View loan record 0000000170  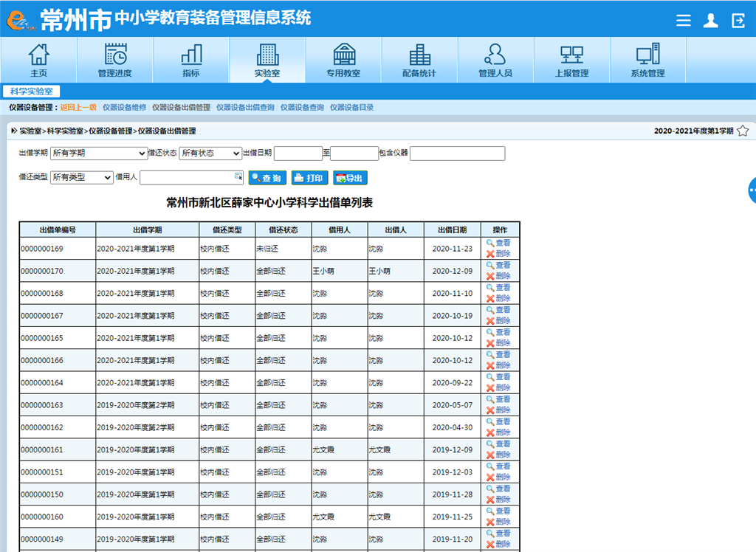498,265
